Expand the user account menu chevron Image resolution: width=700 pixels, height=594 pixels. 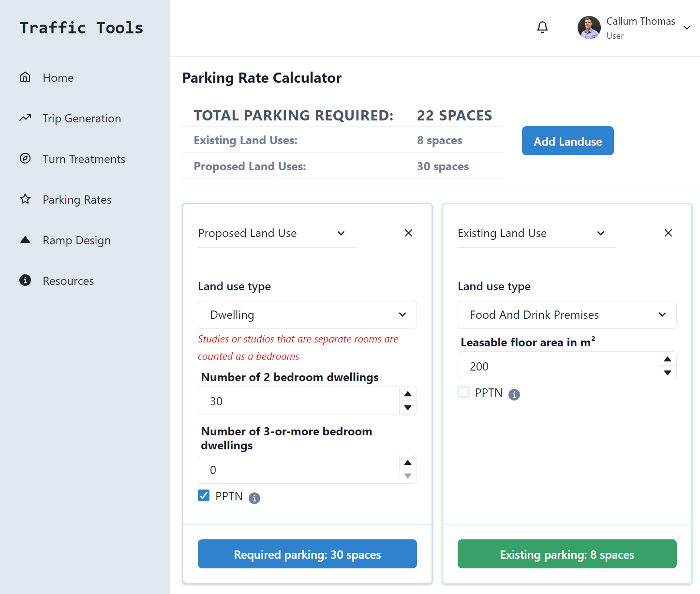click(687, 28)
